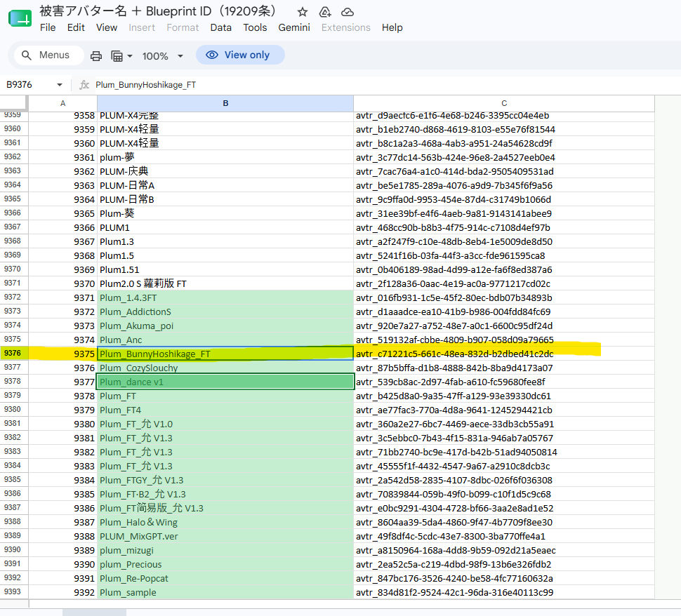Select cell Plum_Re-Popcat
This screenshot has width=681, height=616.
(x=225, y=578)
